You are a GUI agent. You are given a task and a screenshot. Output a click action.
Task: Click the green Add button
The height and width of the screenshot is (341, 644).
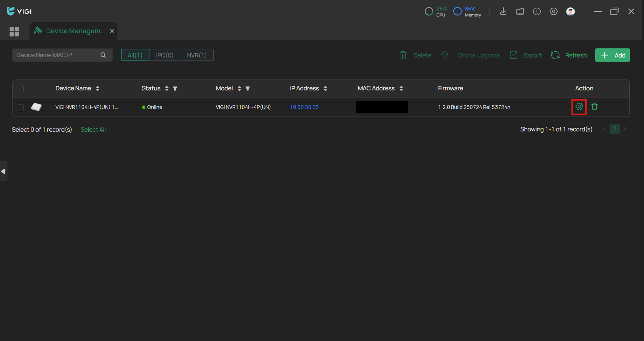[x=612, y=55]
